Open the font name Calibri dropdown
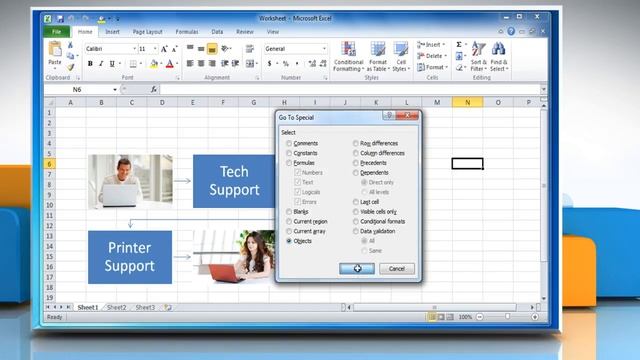Viewport: 640px width, 360px height. point(134,49)
